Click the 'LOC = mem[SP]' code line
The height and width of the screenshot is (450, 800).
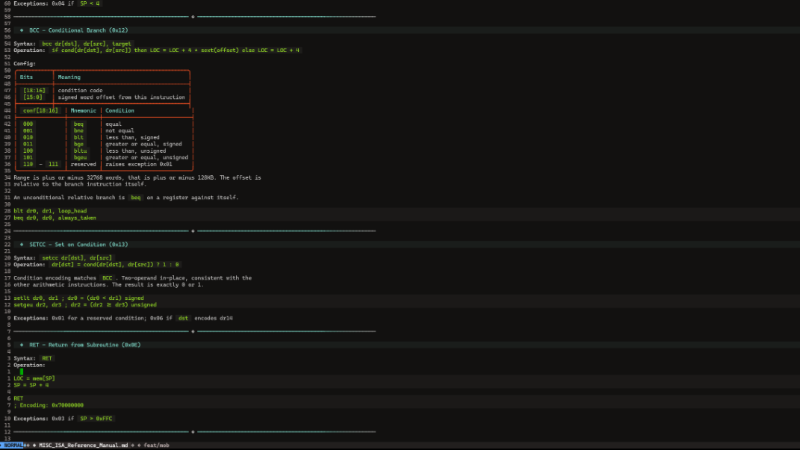(x=34, y=379)
